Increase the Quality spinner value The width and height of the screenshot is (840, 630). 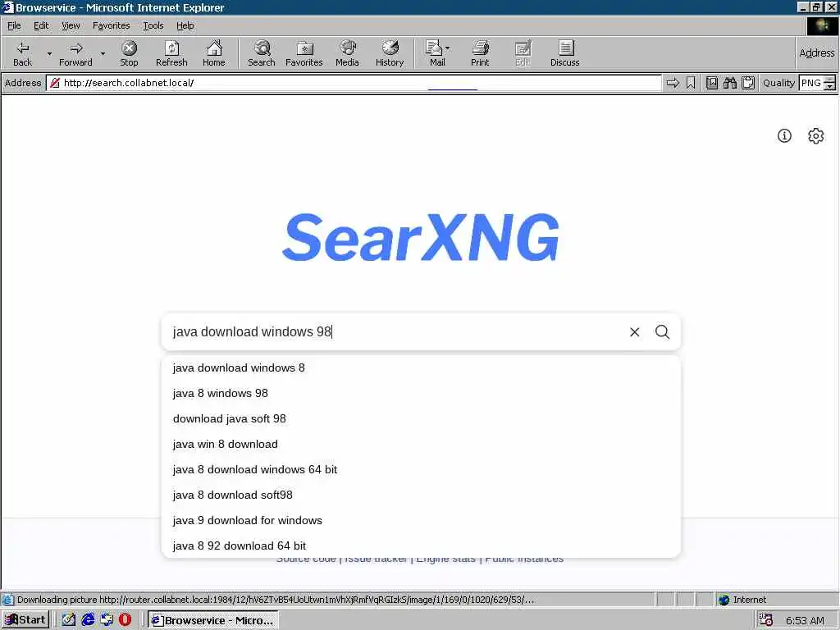[830, 80]
